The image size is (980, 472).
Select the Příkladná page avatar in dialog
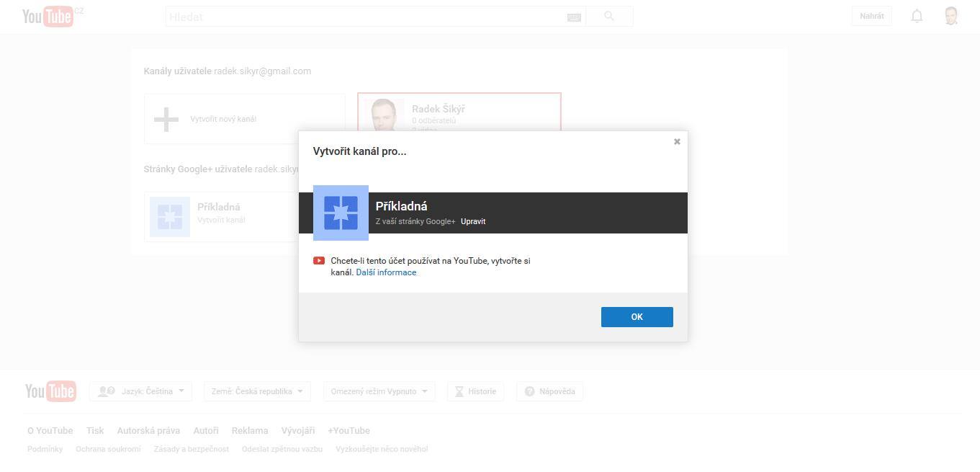point(341,213)
